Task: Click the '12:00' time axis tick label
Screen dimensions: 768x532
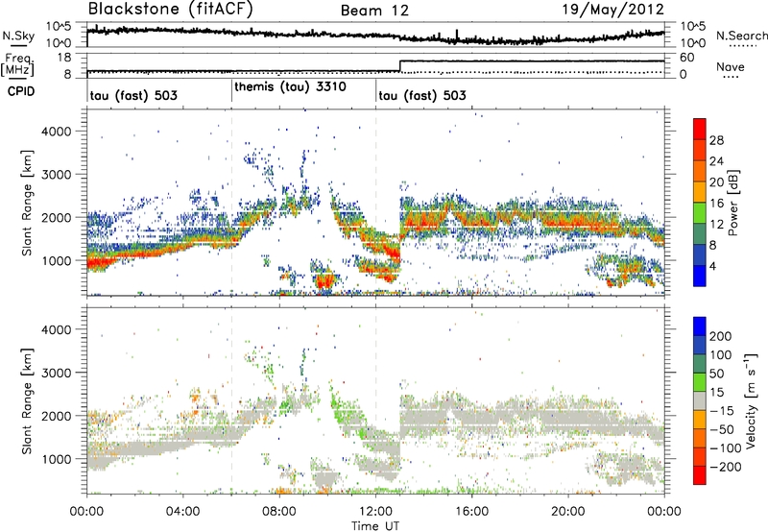Action: [x=375, y=512]
